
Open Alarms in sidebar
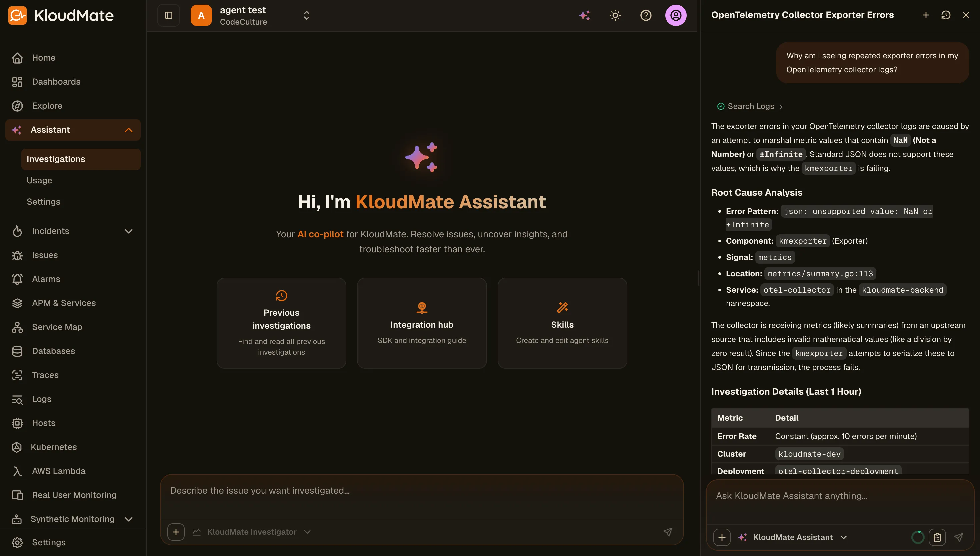click(x=73, y=279)
